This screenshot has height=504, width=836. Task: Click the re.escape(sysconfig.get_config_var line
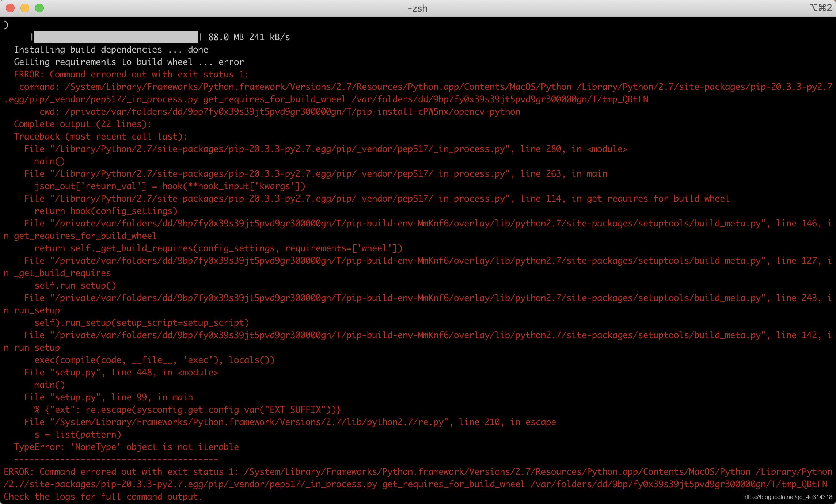(x=187, y=410)
